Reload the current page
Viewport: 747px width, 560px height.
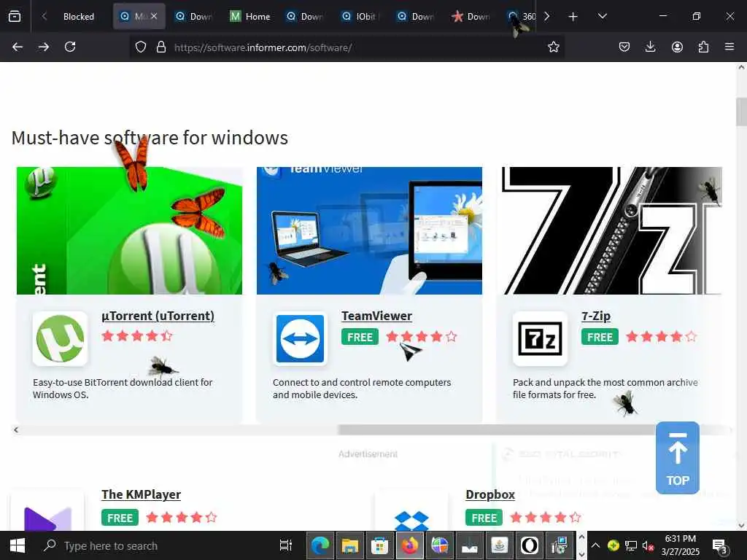pyautogui.click(x=70, y=47)
